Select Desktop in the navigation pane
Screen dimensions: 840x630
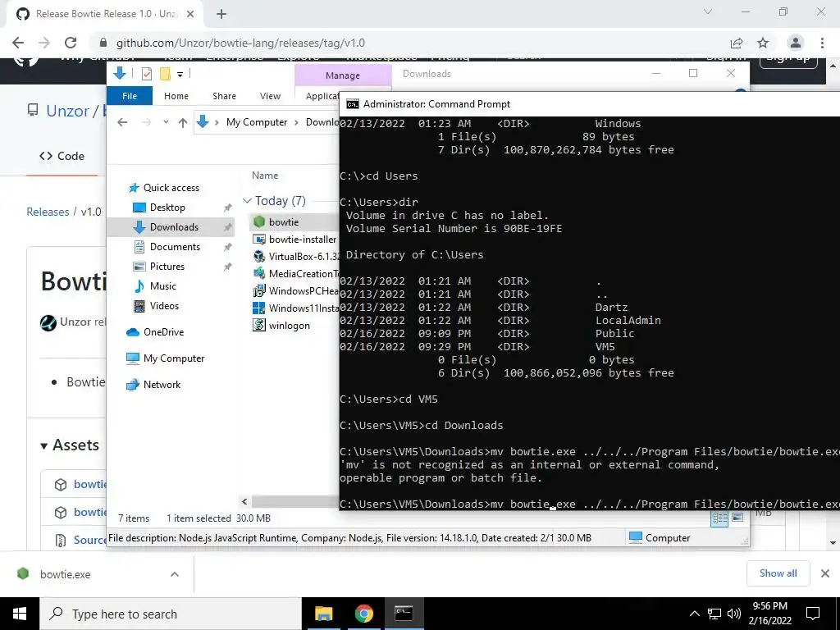(x=167, y=208)
